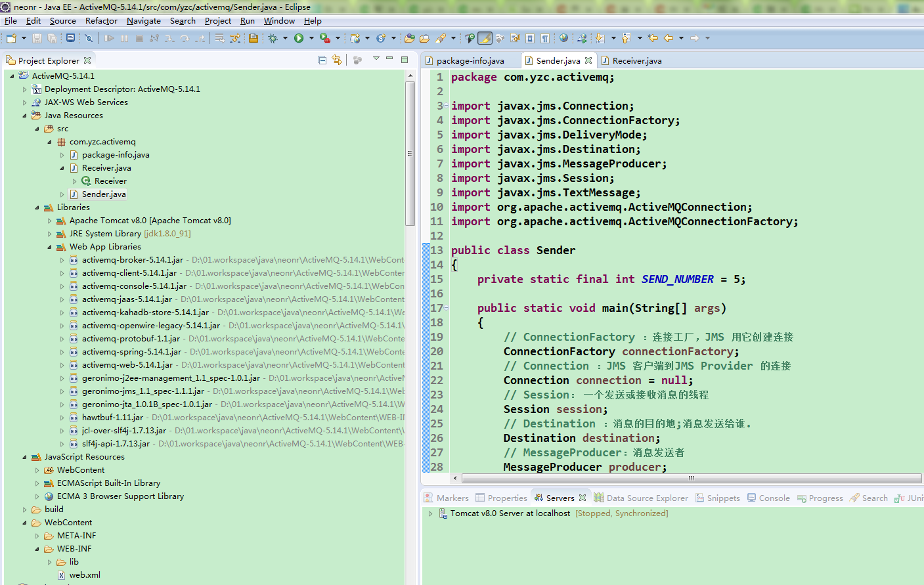Collapse the Receiver.java tree node
The image size is (924, 585).
62,168
